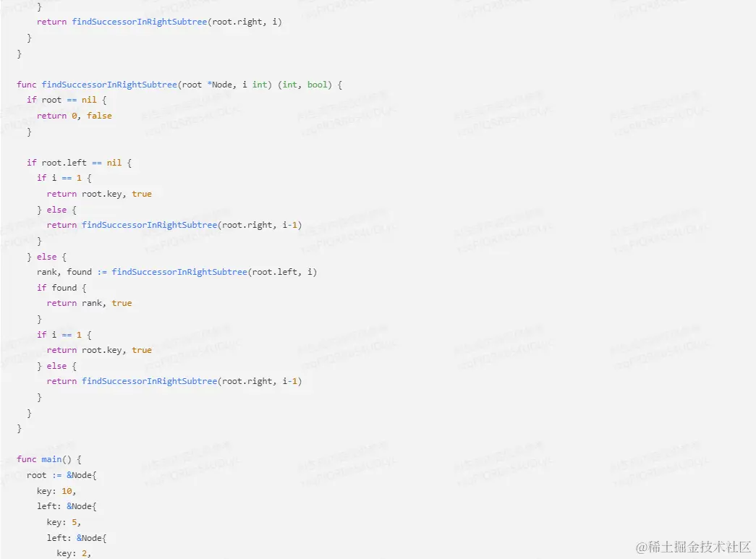Click the 'bool' return type in the signature
Viewport: 756px width, 559px height.
(x=318, y=85)
